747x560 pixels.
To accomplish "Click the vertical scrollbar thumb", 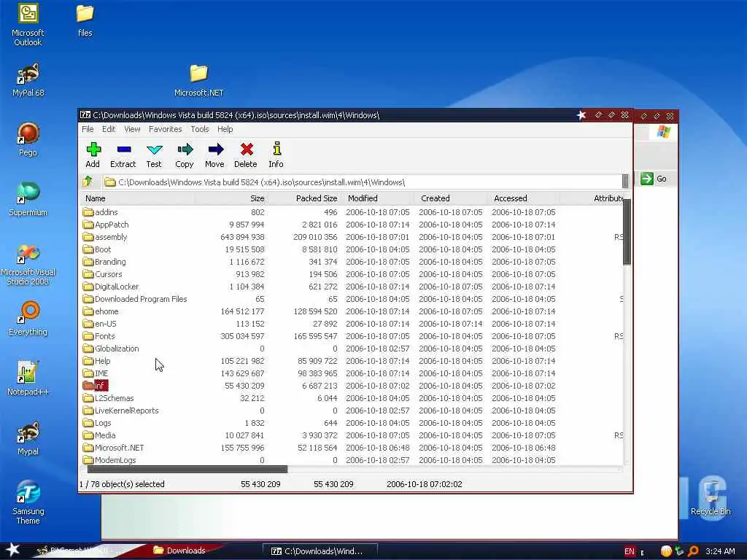I will coord(627,231).
